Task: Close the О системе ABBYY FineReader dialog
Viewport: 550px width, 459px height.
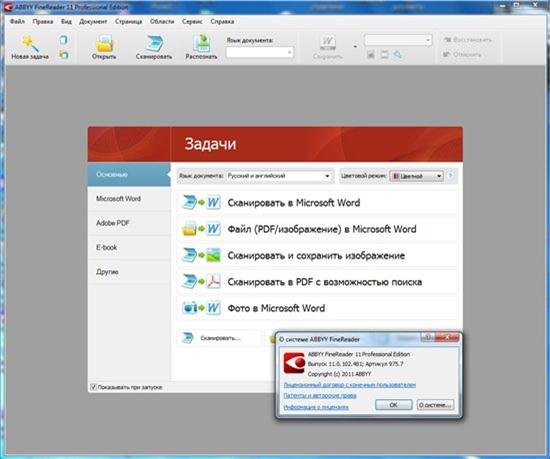Action: tap(447, 337)
